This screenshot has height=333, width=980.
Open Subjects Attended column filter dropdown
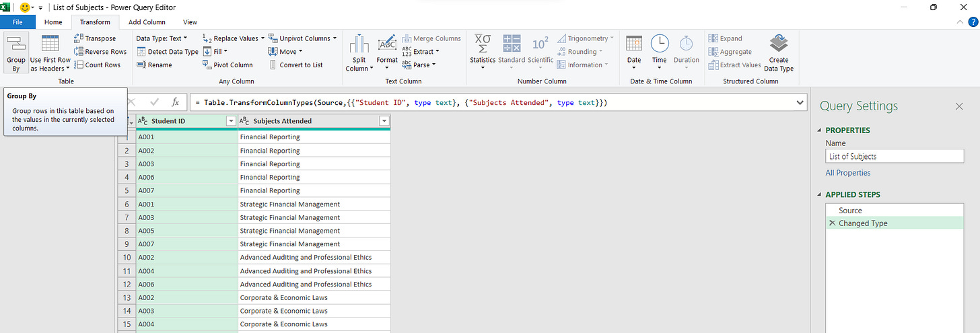pos(384,121)
